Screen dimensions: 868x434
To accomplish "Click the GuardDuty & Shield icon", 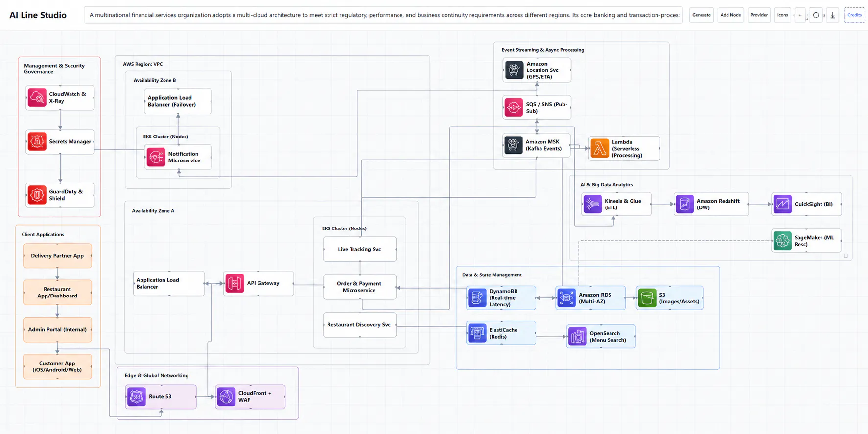I will pyautogui.click(x=37, y=195).
